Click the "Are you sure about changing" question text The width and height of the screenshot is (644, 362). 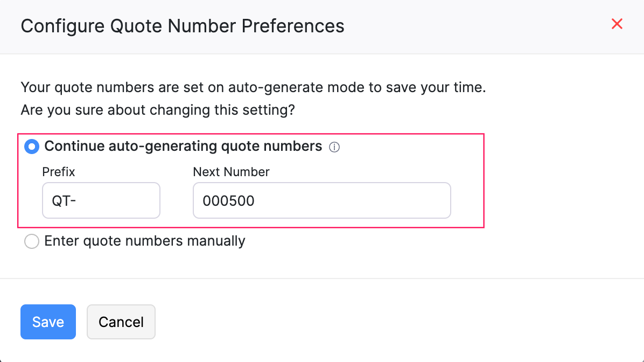[158, 110]
